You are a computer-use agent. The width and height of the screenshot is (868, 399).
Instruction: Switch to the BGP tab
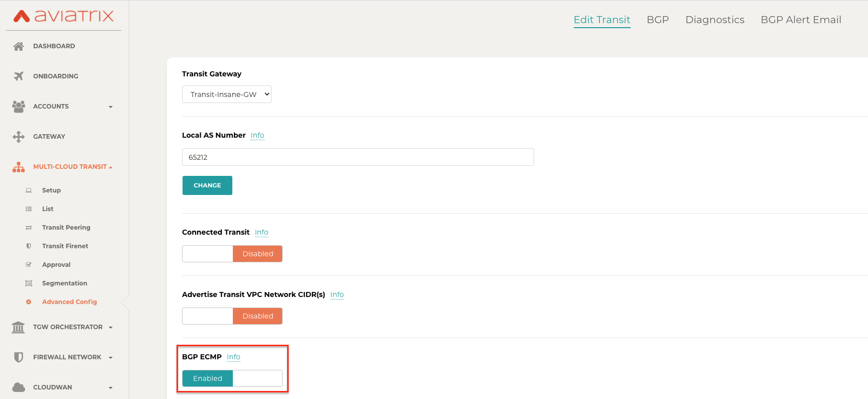657,20
